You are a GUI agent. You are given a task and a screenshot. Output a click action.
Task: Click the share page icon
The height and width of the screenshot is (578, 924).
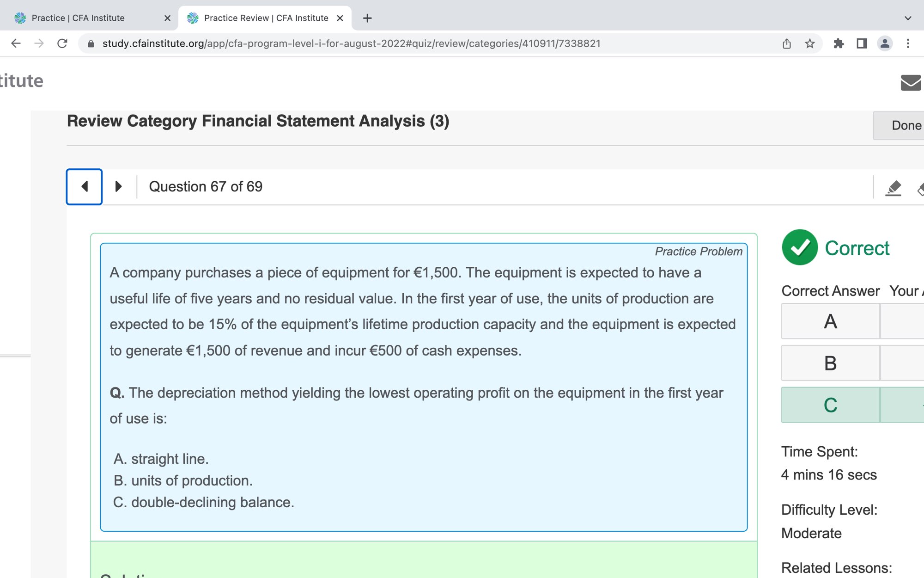[787, 43]
